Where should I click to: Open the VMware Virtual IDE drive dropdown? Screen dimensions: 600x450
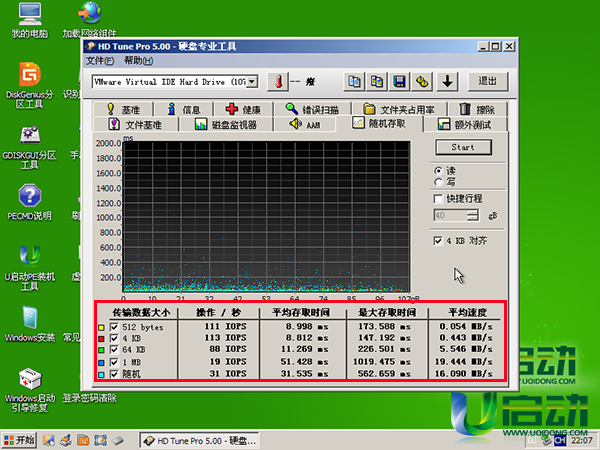pos(252,82)
